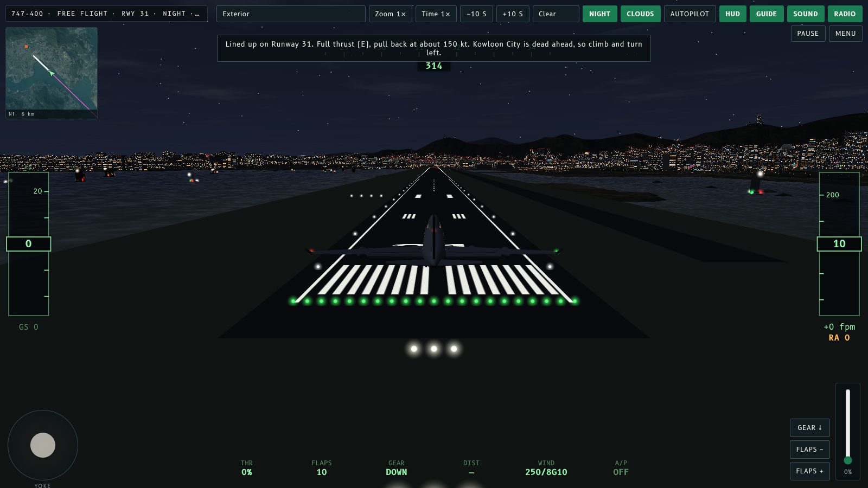Click the throttle 0% label

(848, 472)
